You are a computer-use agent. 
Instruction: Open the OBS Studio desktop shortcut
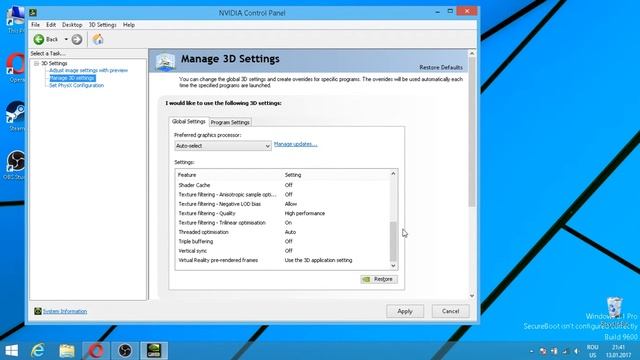point(16,165)
